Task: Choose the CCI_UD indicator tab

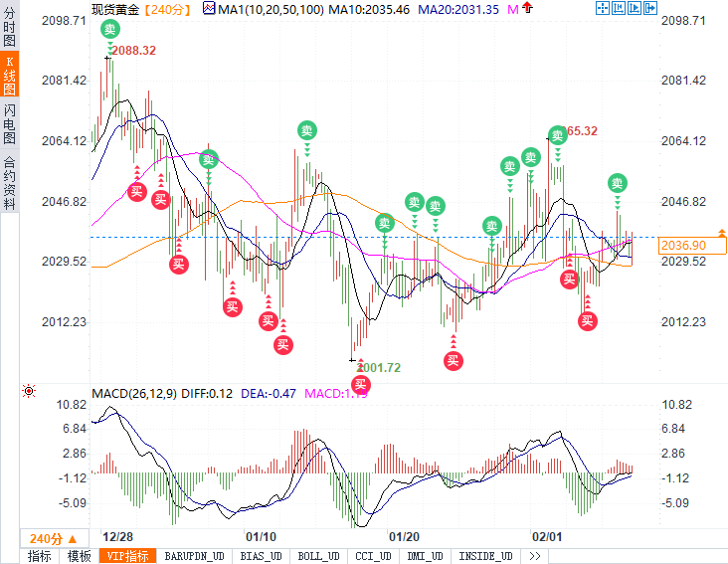Action: click(373, 556)
